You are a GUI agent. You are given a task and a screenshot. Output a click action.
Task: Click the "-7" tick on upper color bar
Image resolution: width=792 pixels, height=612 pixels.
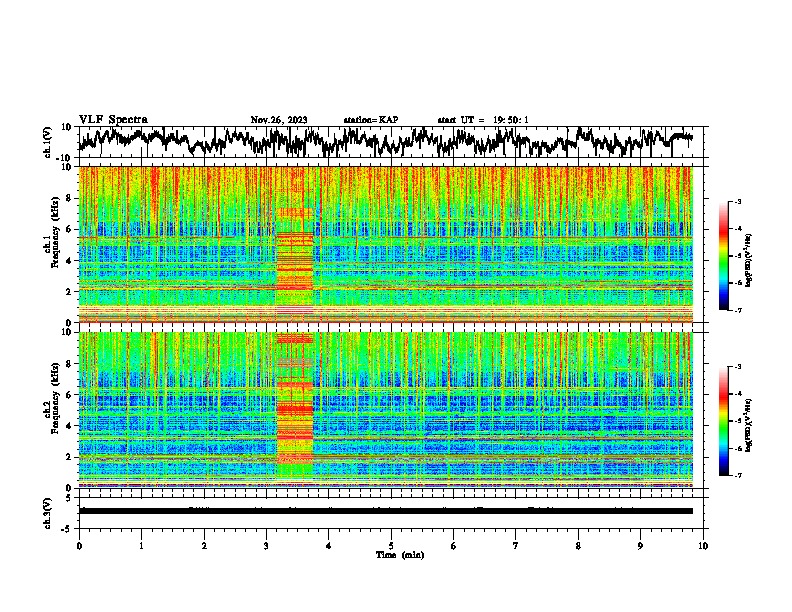737,310
